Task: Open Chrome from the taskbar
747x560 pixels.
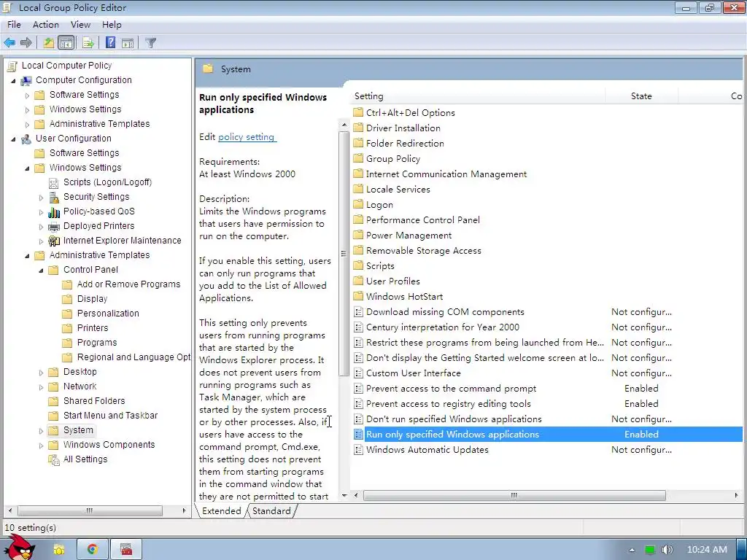Action: (93, 550)
